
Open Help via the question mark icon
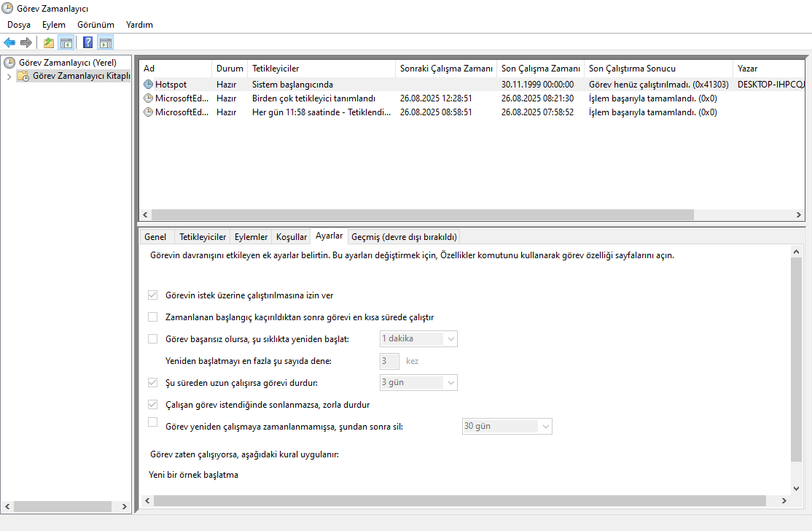tap(88, 42)
